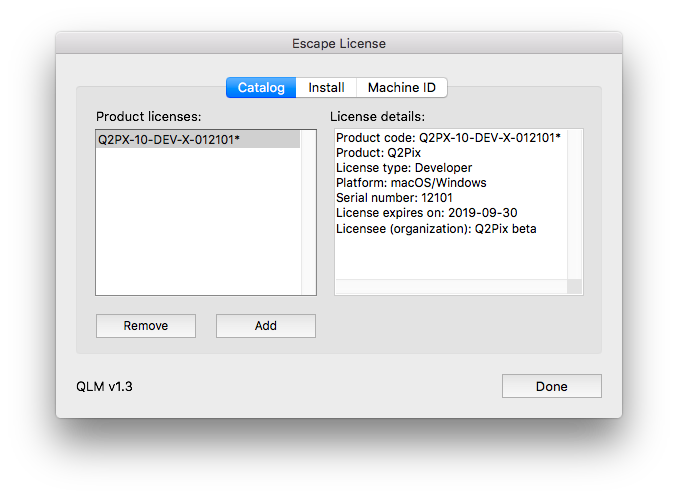Click the License type: Developer line
The image size is (678, 498).
[x=404, y=168]
